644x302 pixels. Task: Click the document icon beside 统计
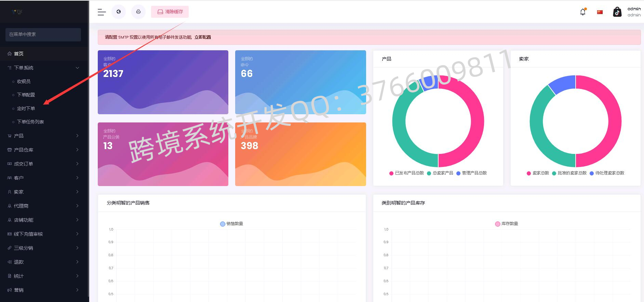10,276
